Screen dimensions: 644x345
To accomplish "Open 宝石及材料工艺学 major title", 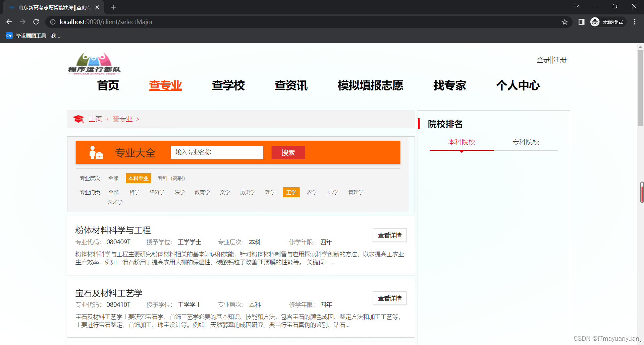I will tap(109, 293).
